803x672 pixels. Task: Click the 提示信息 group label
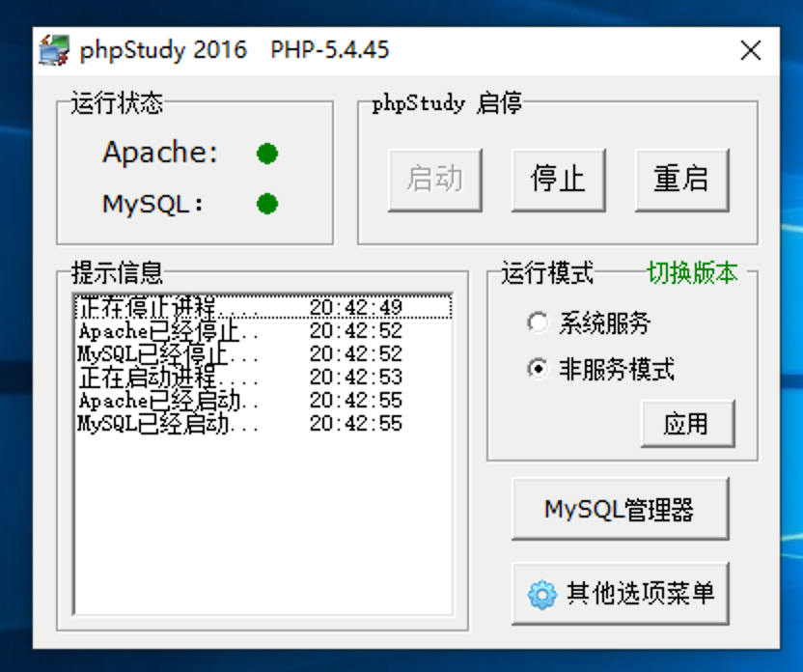[117, 272]
